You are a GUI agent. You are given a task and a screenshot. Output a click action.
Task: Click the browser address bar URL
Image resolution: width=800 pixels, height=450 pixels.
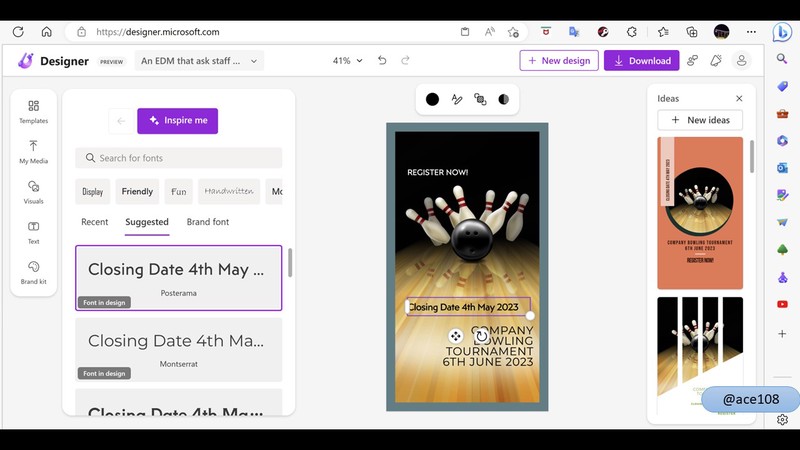(x=158, y=32)
